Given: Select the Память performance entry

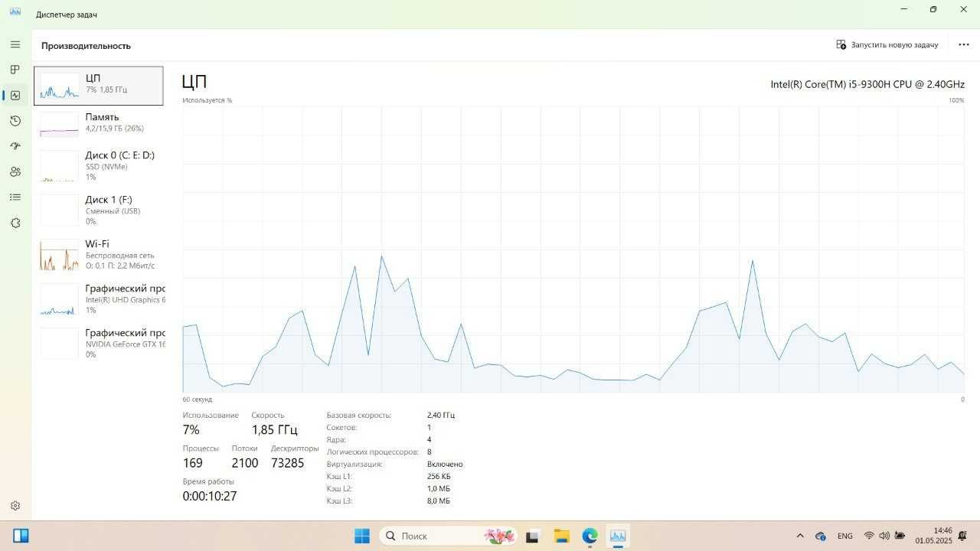Looking at the screenshot, I should click(99, 124).
